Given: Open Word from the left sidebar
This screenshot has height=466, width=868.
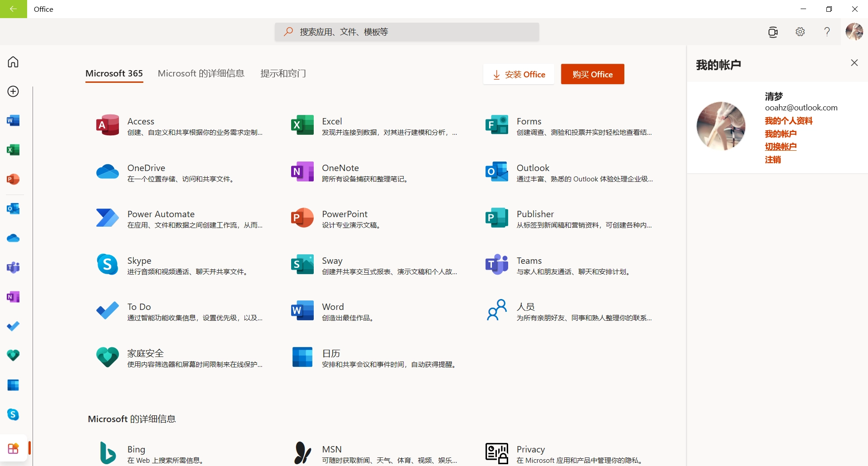Looking at the screenshot, I should pyautogui.click(x=13, y=120).
